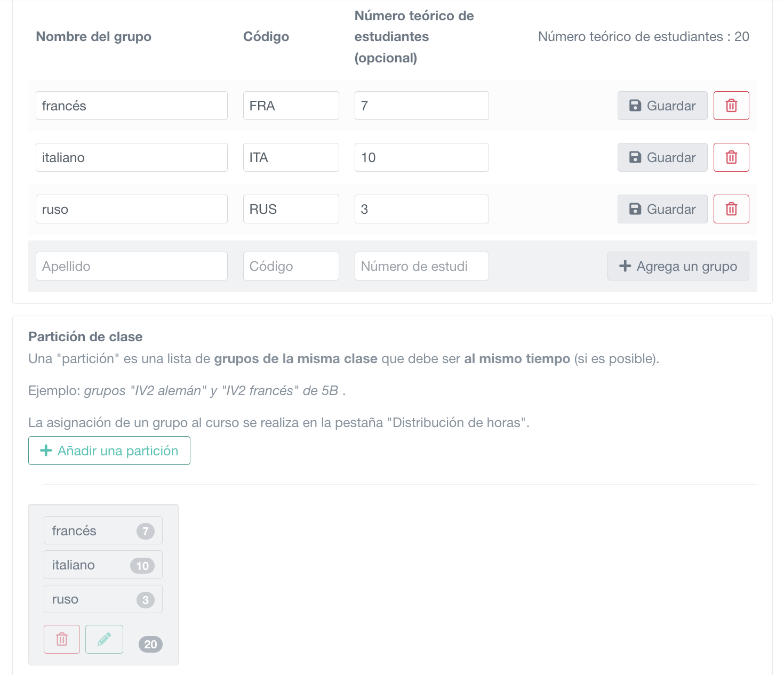Save the italiano group
Screen dimensions: 784x675
662,157
